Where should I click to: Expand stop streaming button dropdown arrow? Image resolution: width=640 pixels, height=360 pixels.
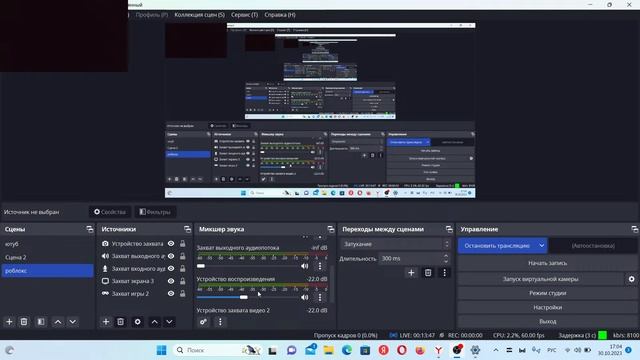(x=542, y=246)
